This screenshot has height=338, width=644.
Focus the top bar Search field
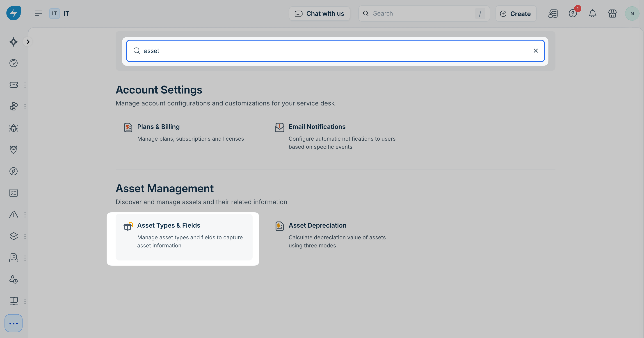click(424, 14)
